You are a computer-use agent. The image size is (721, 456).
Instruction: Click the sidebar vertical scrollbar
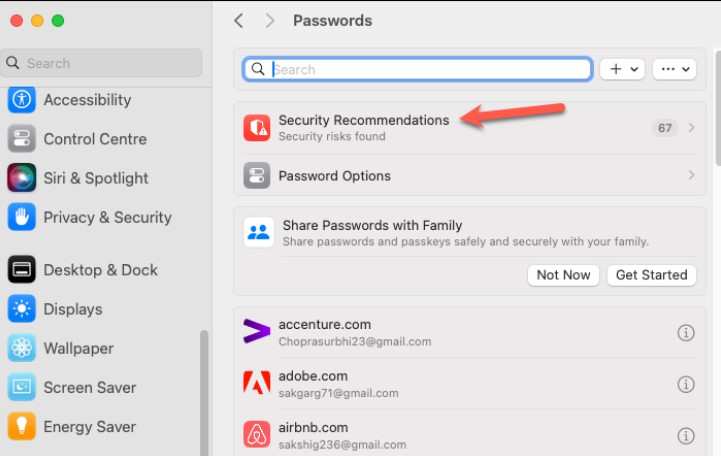(204, 393)
